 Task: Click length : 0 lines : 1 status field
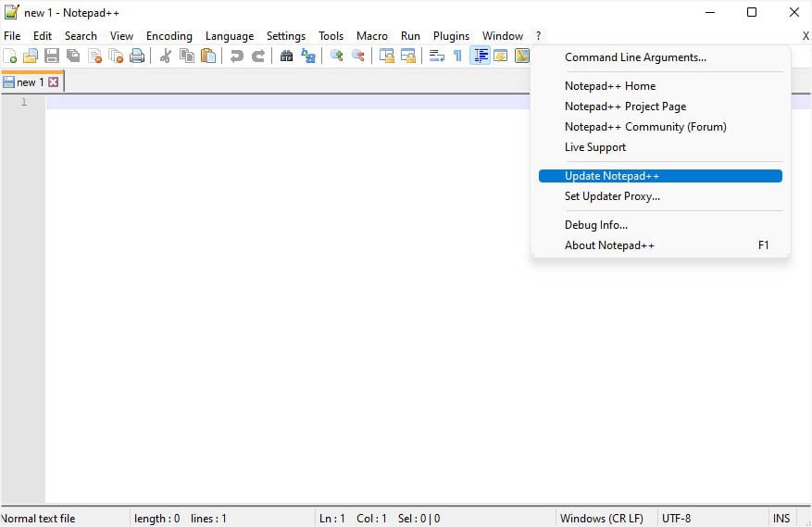(x=222, y=518)
